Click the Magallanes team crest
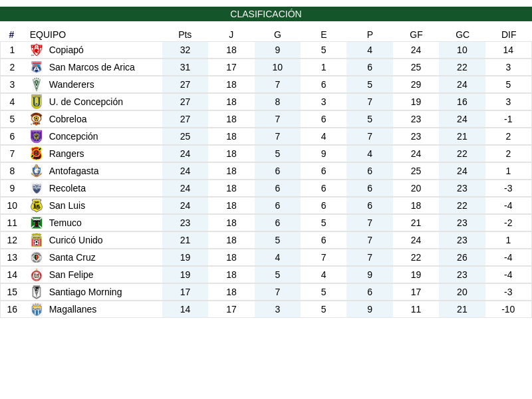Screen dimensions: 532x399 point(37,309)
